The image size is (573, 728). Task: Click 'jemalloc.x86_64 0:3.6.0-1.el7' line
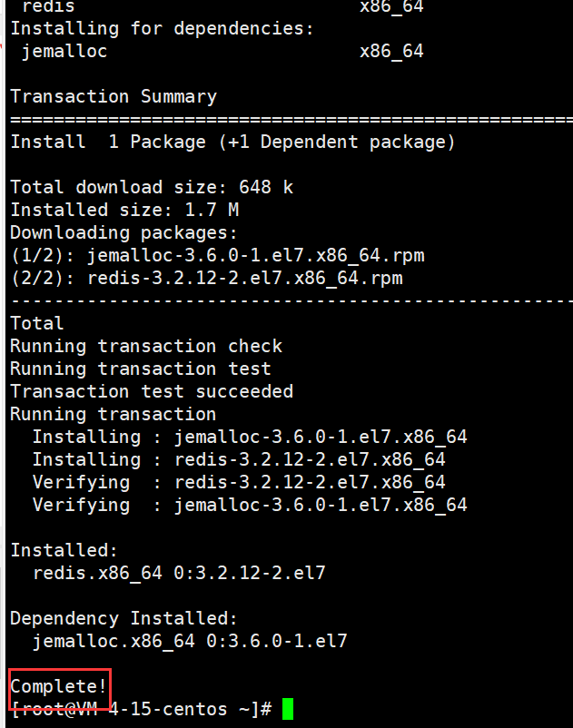[190, 642]
